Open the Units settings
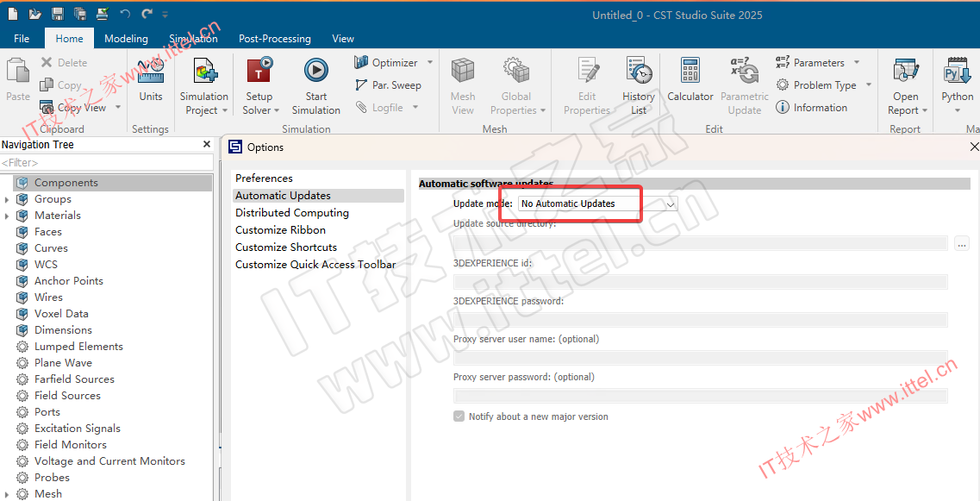980x501 pixels. 151,78
